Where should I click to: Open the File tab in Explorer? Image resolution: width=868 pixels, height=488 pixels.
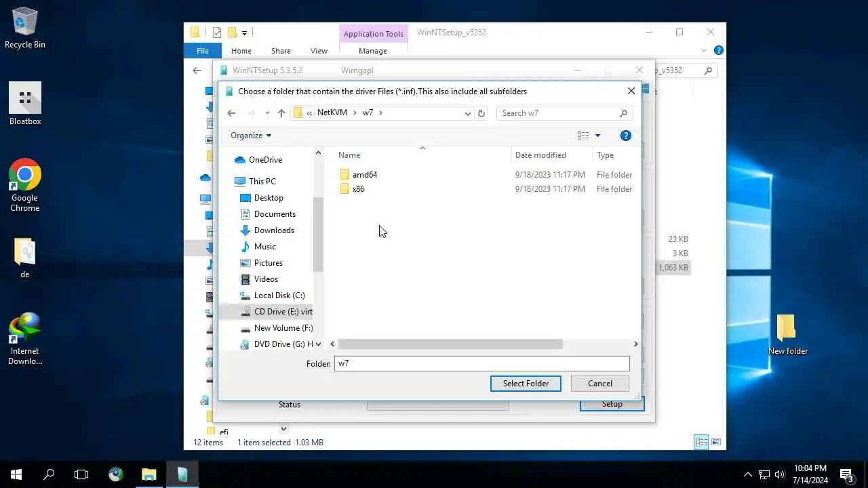(203, 51)
